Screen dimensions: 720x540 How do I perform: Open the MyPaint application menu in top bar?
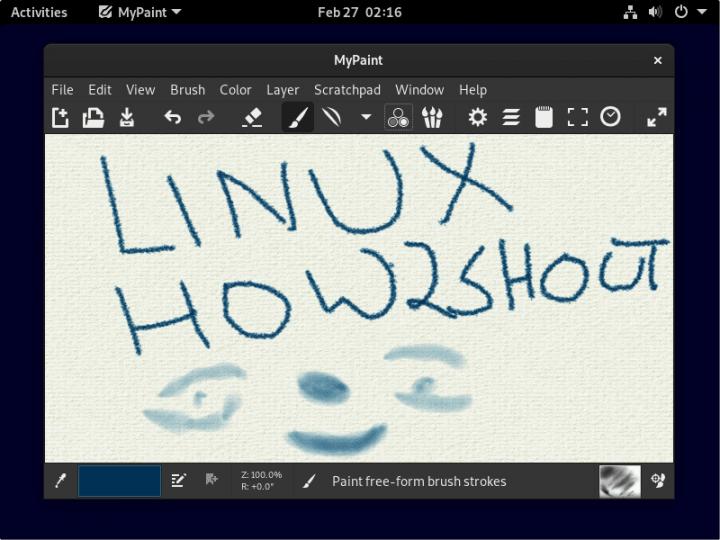click(x=140, y=12)
